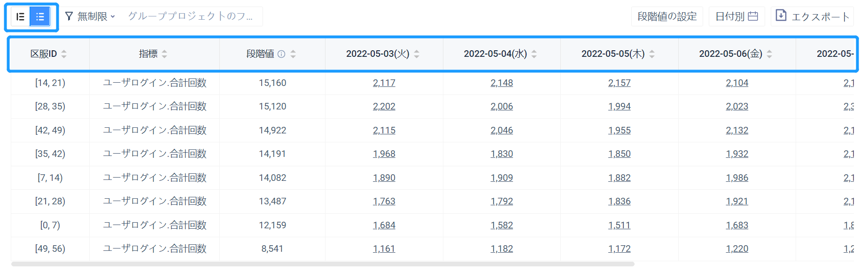This screenshot has height=272, width=868.
Task: Sort the 2022-05-03(火) column
Action: [417, 54]
